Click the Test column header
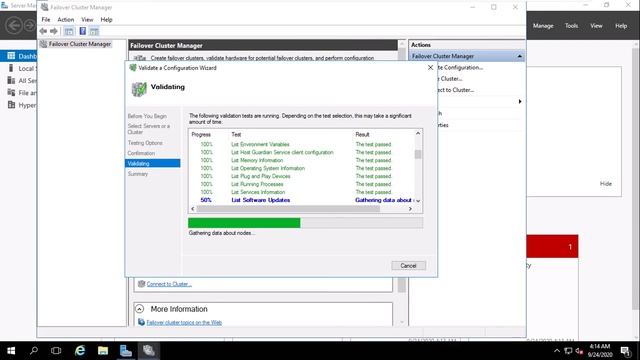 [236, 134]
